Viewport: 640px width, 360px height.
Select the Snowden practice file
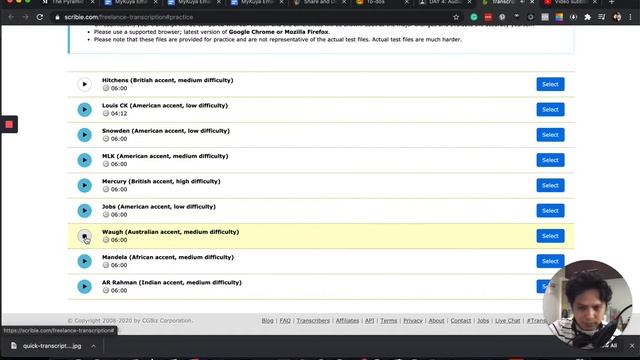tap(550, 135)
